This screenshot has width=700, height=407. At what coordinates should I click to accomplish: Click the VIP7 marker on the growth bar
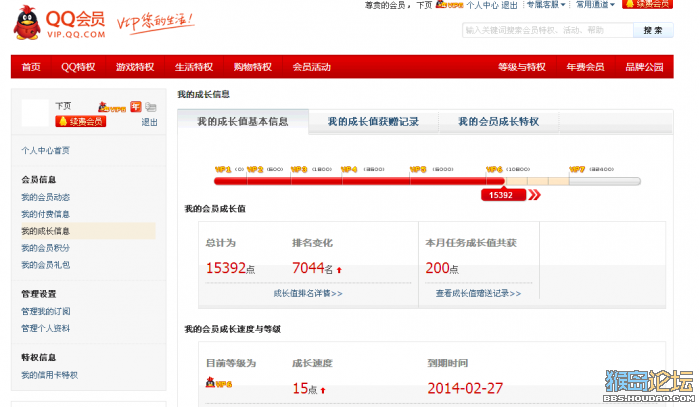tap(577, 169)
